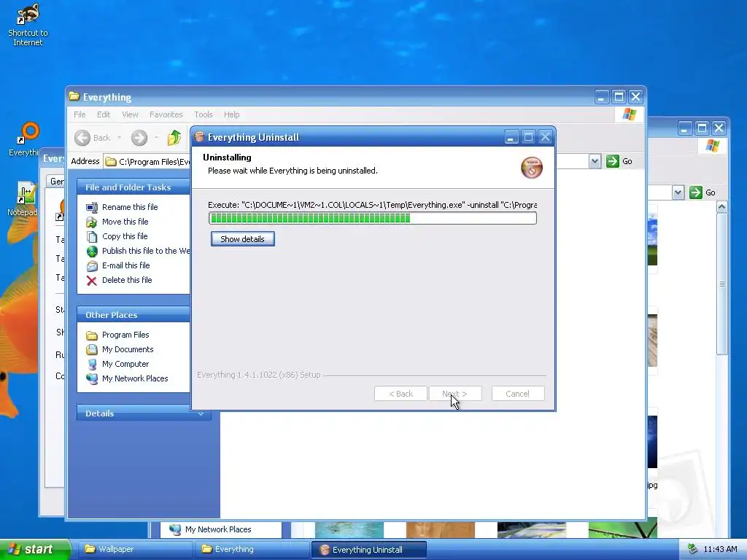The width and height of the screenshot is (747, 560).
Task: Click the My Computer icon
Action: click(x=91, y=365)
